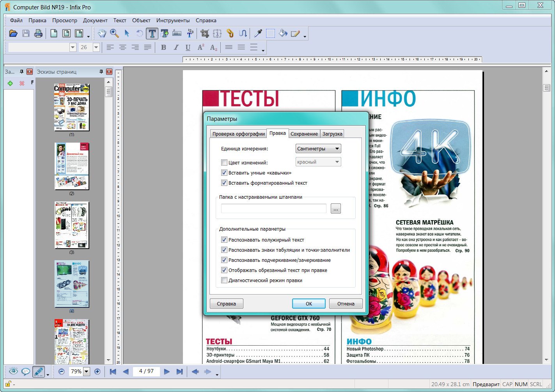Print the document using the printer icon
The image size is (555, 392).
tap(38, 34)
